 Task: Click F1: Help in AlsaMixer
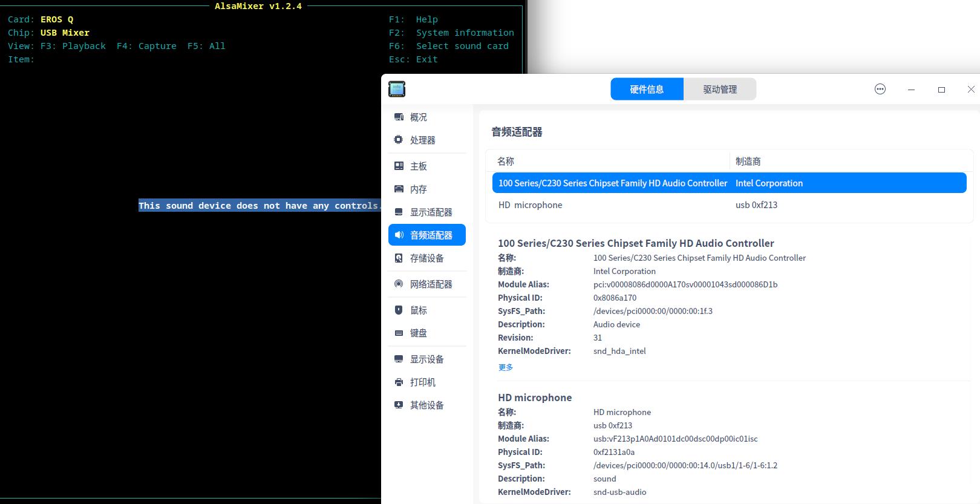pos(413,19)
